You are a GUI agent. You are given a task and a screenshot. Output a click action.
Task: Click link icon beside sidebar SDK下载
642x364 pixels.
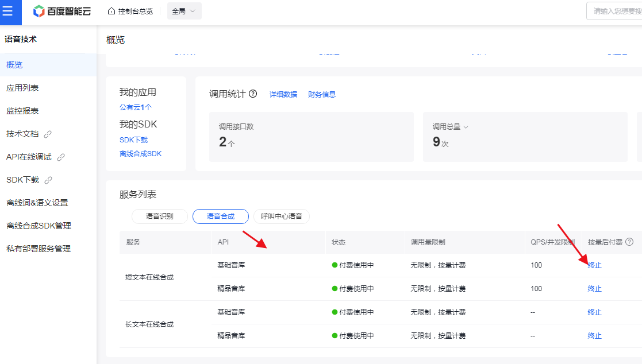point(48,180)
